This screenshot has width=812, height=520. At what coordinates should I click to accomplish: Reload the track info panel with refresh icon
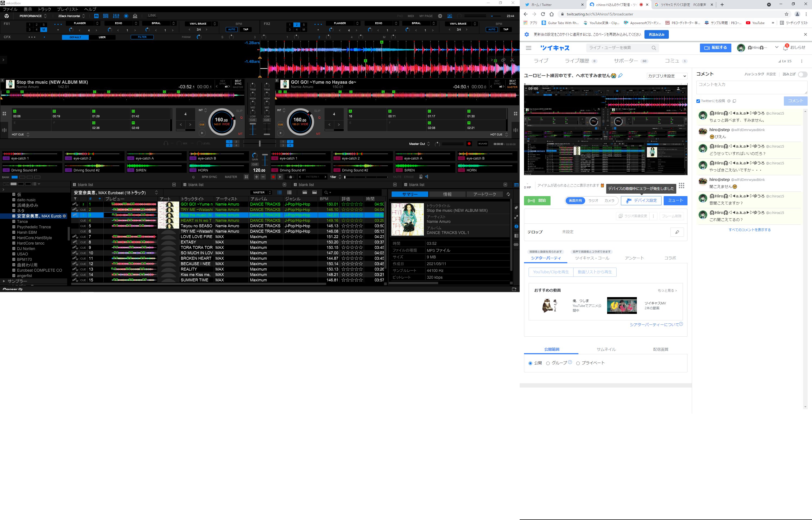[x=508, y=194]
